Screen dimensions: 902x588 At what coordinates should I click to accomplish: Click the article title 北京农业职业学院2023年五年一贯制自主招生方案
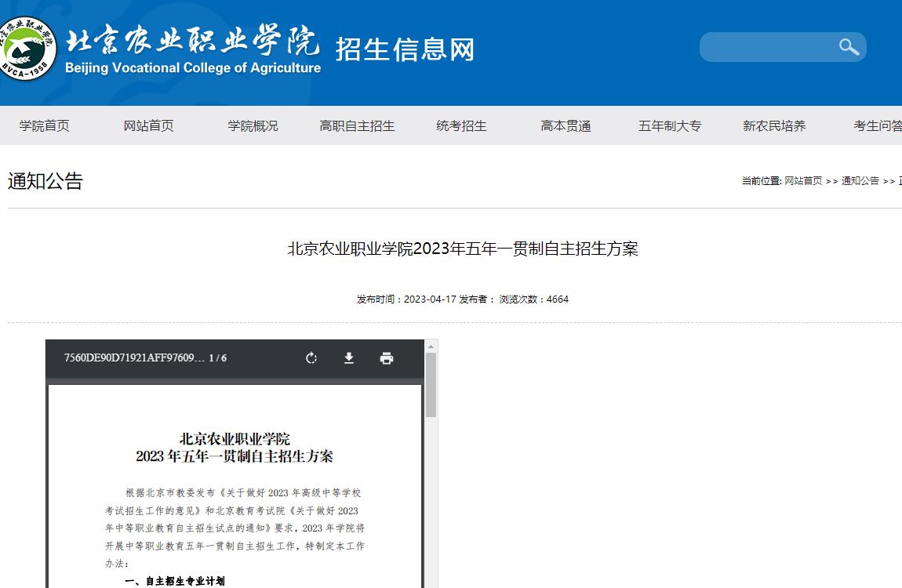pyautogui.click(x=463, y=249)
